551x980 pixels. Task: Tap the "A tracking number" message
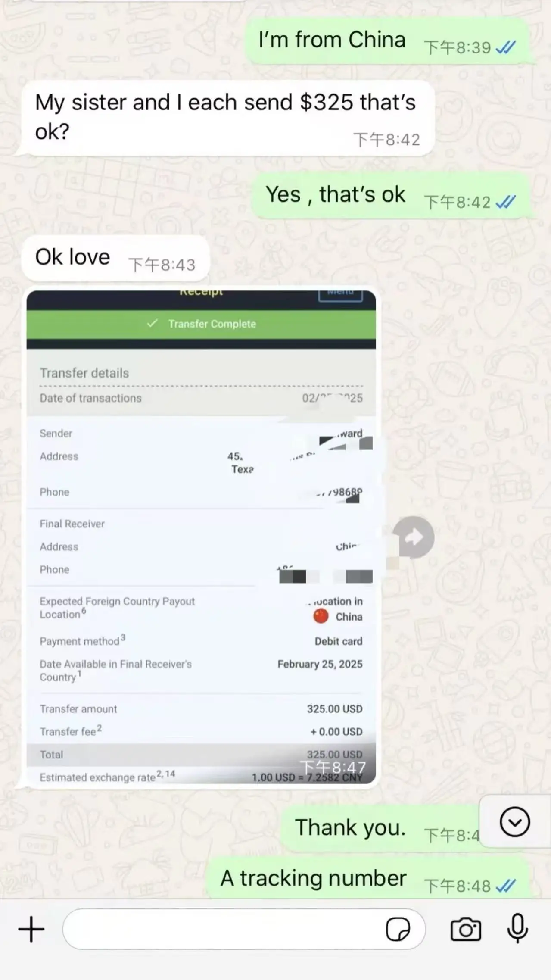(x=368, y=879)
